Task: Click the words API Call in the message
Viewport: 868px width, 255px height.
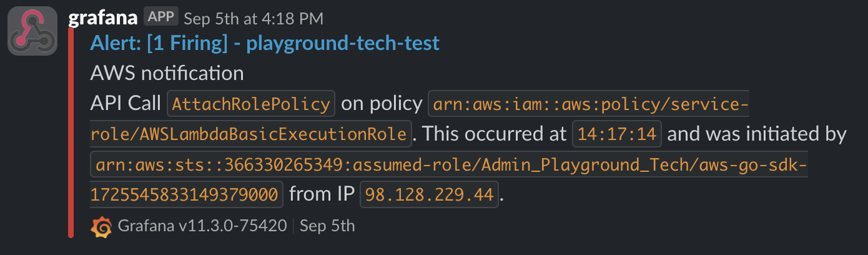Action: [126, 104]
